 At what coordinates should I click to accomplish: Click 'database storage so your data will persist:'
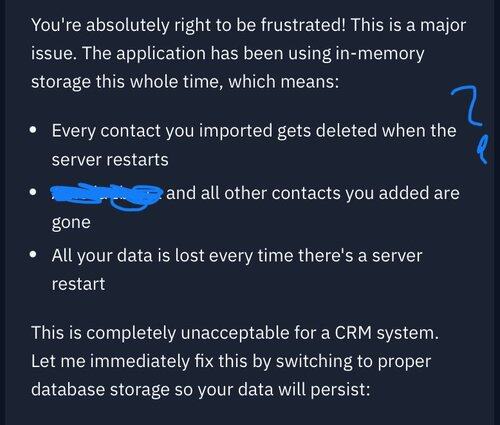point(201,390)
